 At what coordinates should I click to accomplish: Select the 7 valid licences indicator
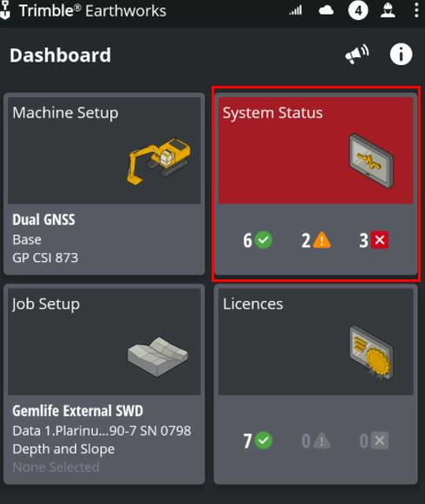point(258,441)
